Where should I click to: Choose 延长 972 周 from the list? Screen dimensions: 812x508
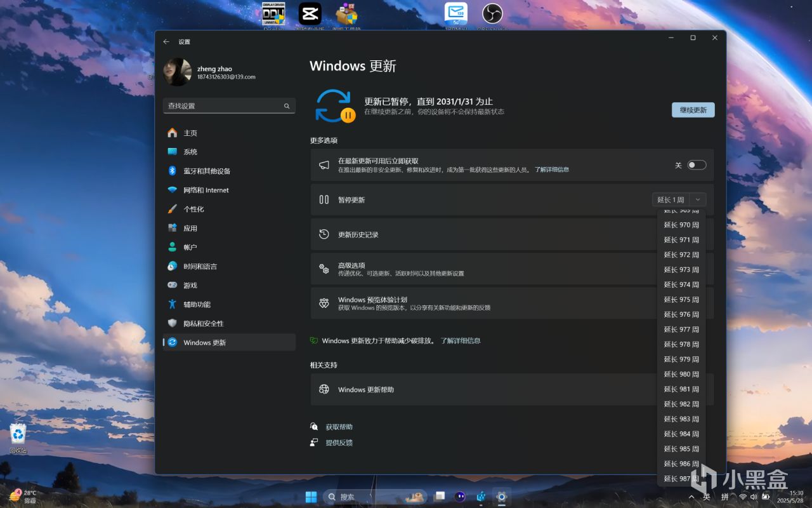pyautogui.click(x=681, y=255)
